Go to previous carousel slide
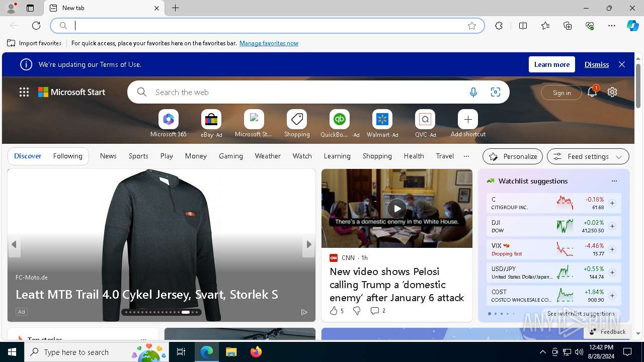This screenshot has width=644, height=362. 14,244
